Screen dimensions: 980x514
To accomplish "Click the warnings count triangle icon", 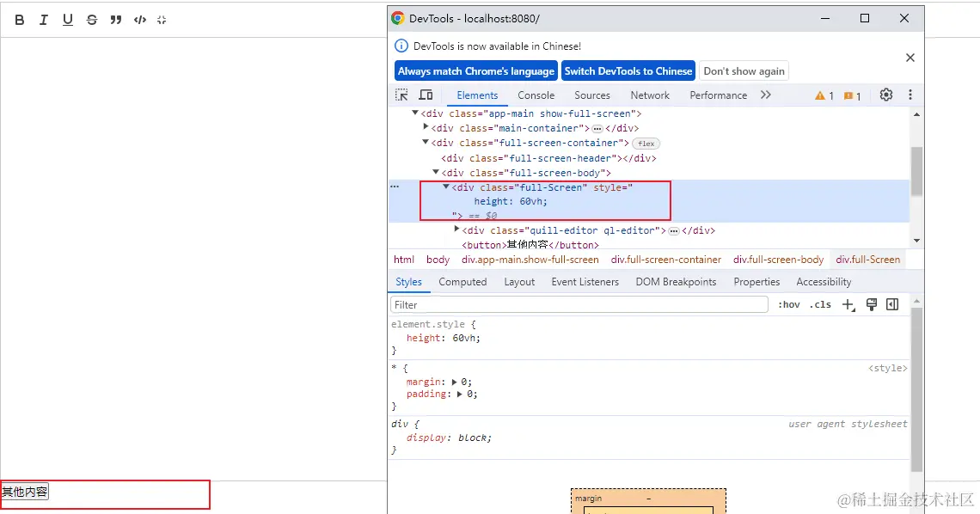I will (x=824, y=95).
